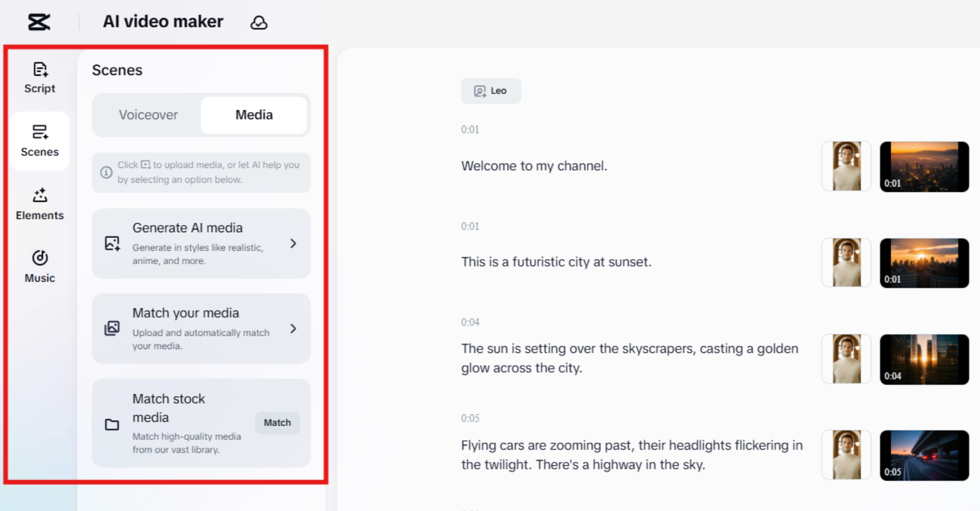Viewport: 980px width, 511px height.
Task: Expand Generate AI media options
Action: coord(293,243)
